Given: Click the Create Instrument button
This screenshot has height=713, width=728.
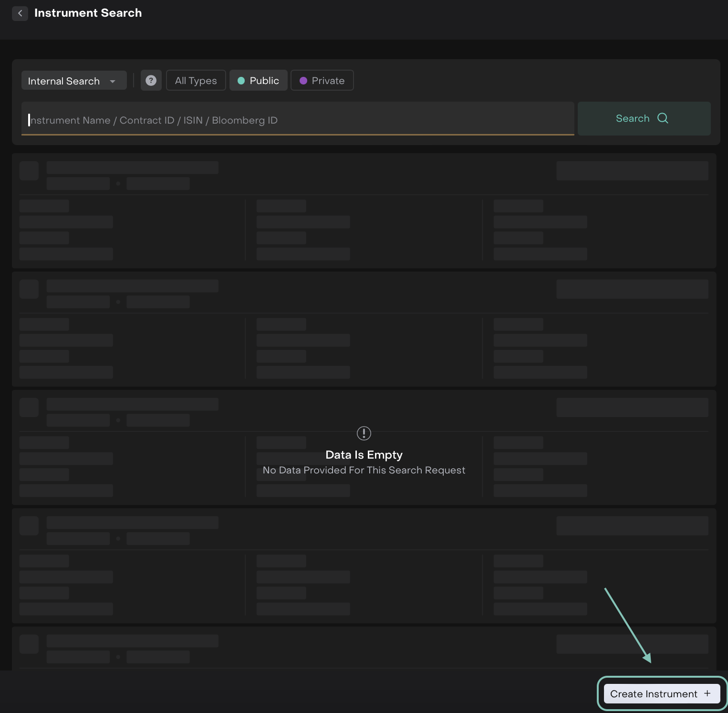Looking at the screenshot, I should pyautogui.click(x=661, y=693).
